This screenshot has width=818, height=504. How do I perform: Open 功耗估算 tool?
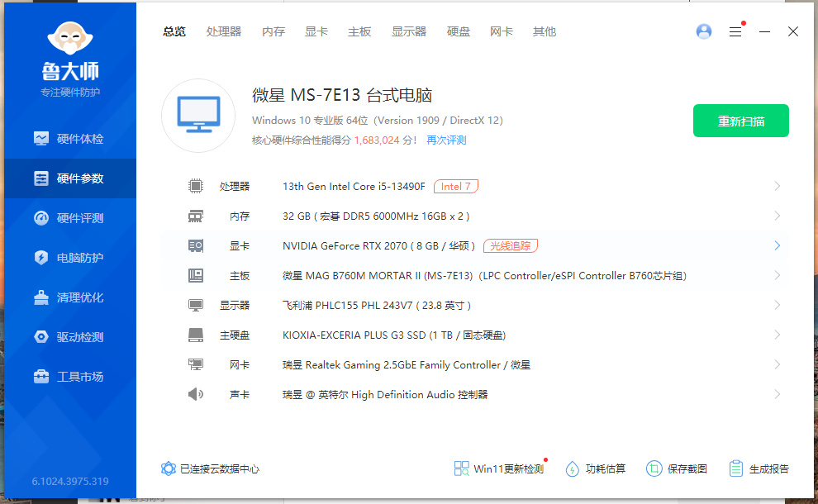point(595,469)
